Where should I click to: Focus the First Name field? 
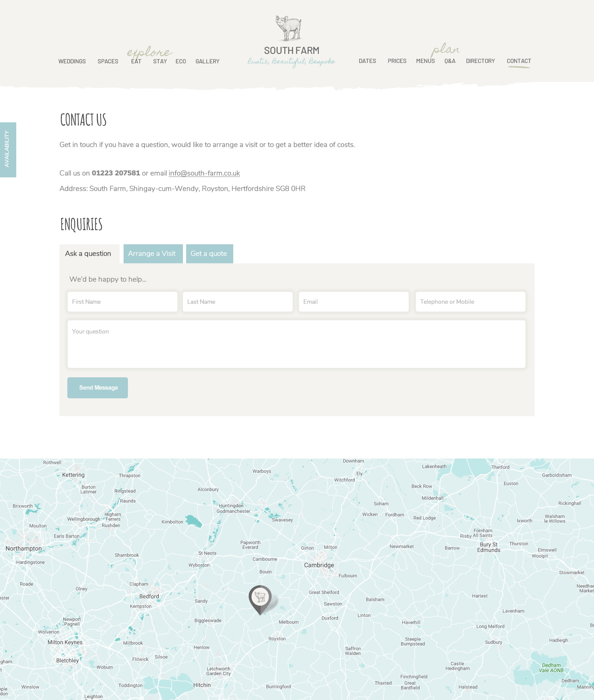point(122,302)
